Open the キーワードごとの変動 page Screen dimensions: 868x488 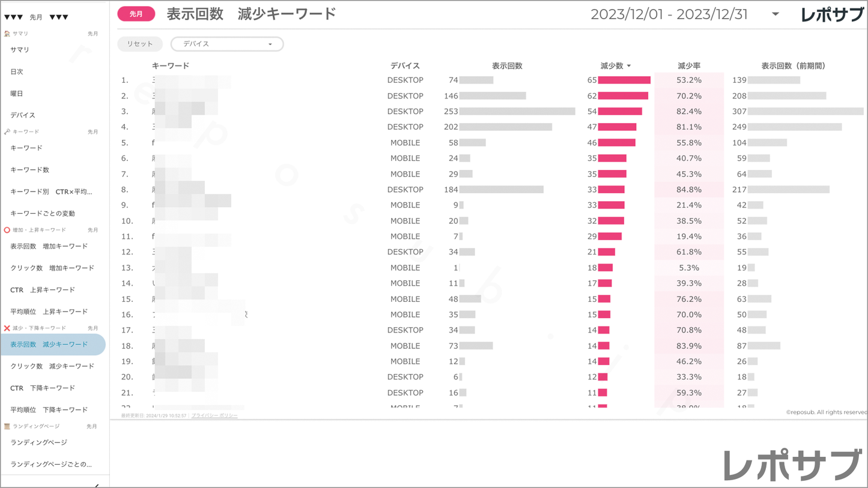tap(43, 214)
